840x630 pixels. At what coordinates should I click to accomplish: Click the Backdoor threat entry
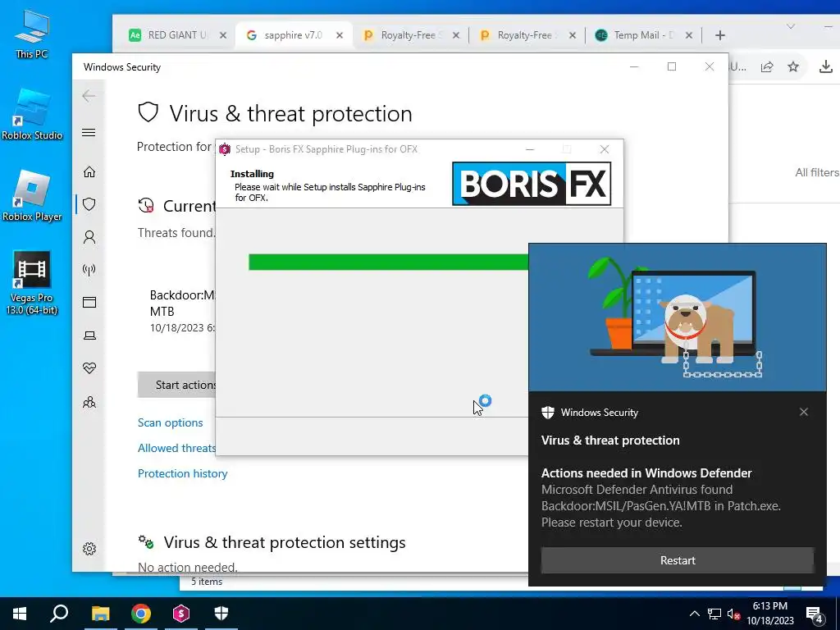[182, 311]
